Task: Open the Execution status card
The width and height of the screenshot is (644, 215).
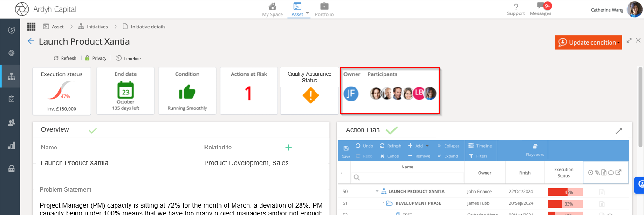Action: point(62,91)
